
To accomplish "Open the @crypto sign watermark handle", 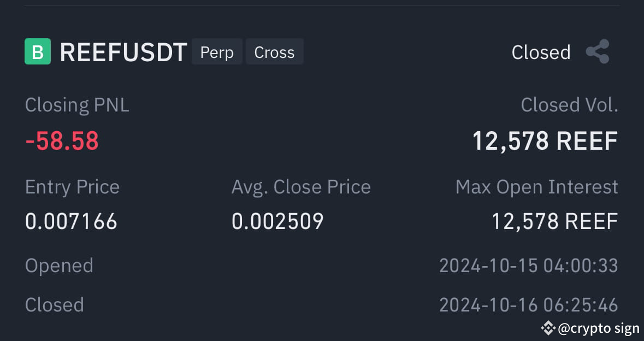I will pyautogui.click(x=599, y=328).
